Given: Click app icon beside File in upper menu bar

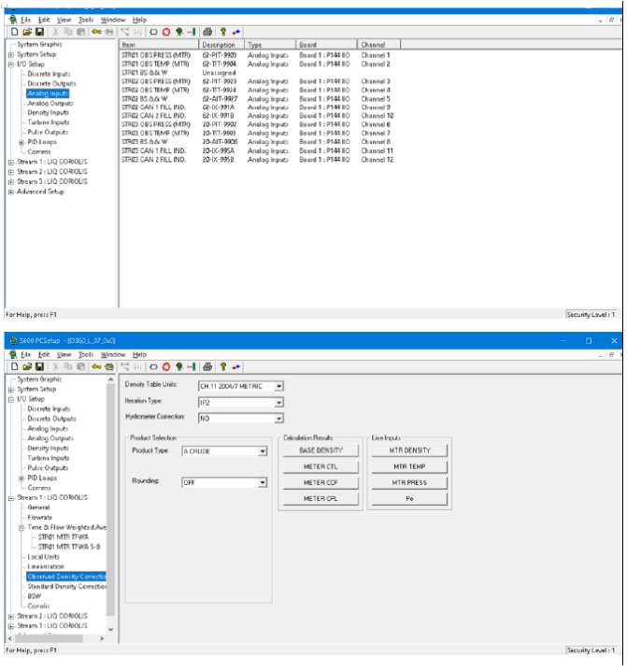Looking at the screenshot, I should [13, 20].
